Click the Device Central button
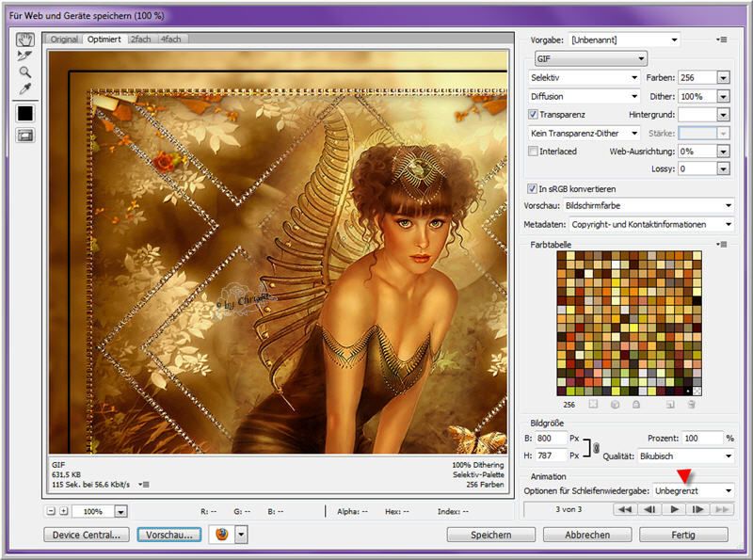Image resolution: width=753 pixels, height=560 pixels. [x=87, y=535]
